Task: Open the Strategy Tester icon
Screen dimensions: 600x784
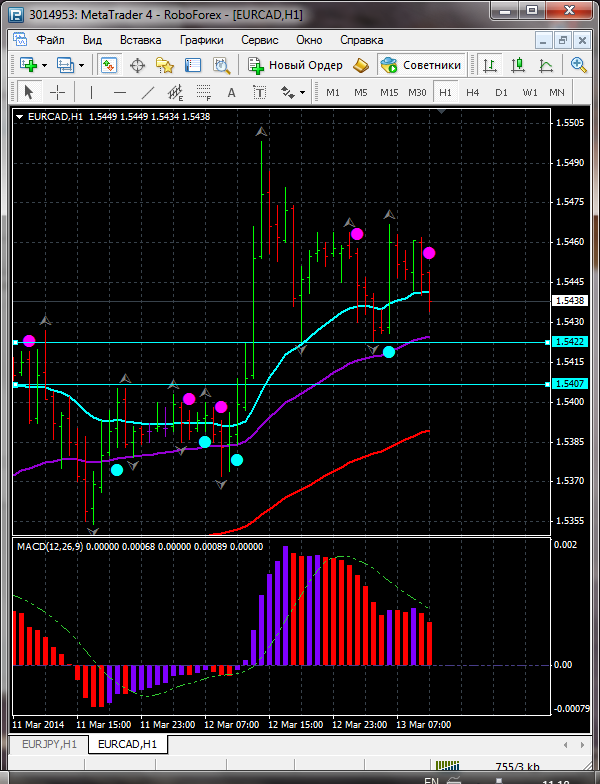Action: click(221, 65)
